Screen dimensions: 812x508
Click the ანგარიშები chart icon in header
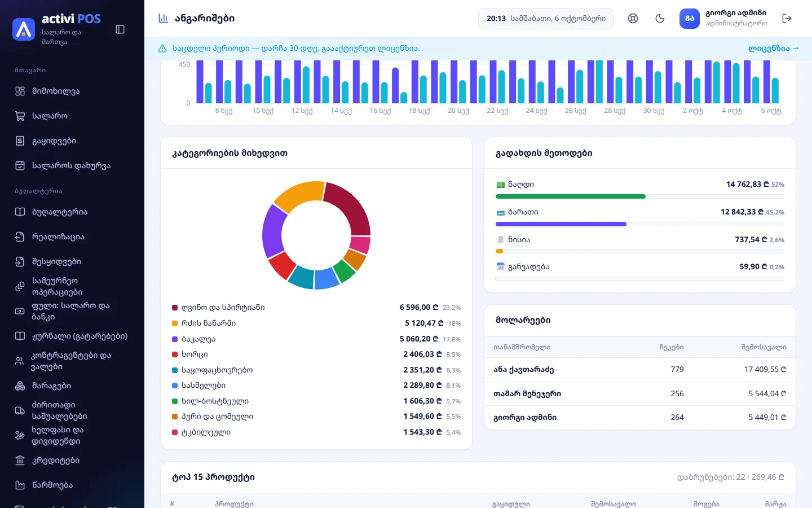pyautogui.click(x=163, y=19)
